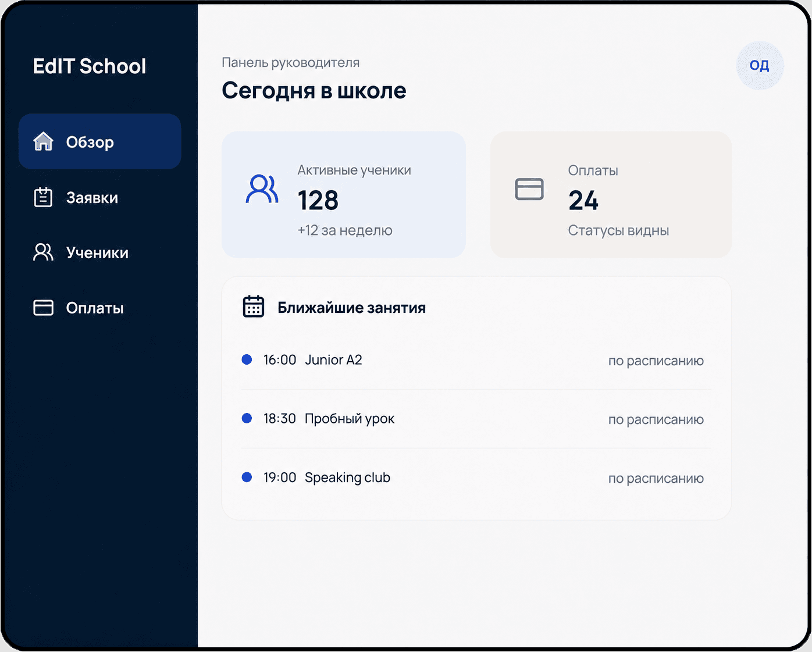Viewport: 812px width, 652px height.
Task: Click the Ближайшие занятия heading
Action: click(x=351, y=308)
